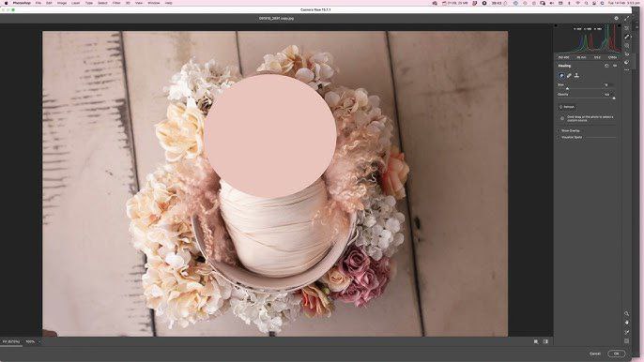
Task: Open the Select menu
Action: 102,3
